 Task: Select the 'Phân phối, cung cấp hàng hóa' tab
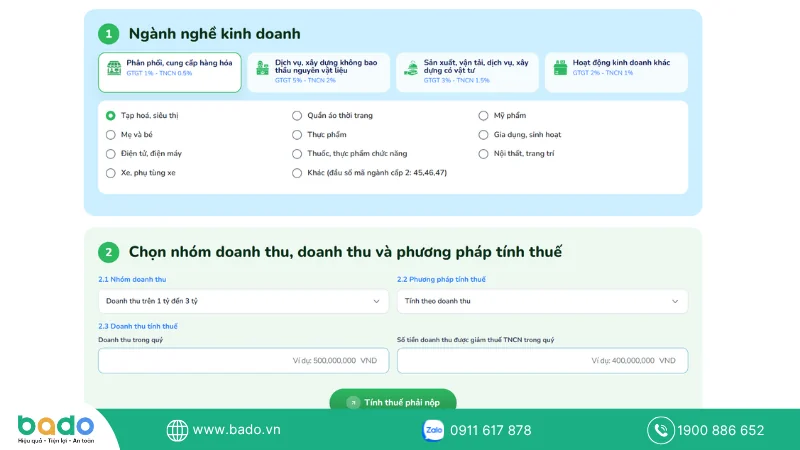169,72
